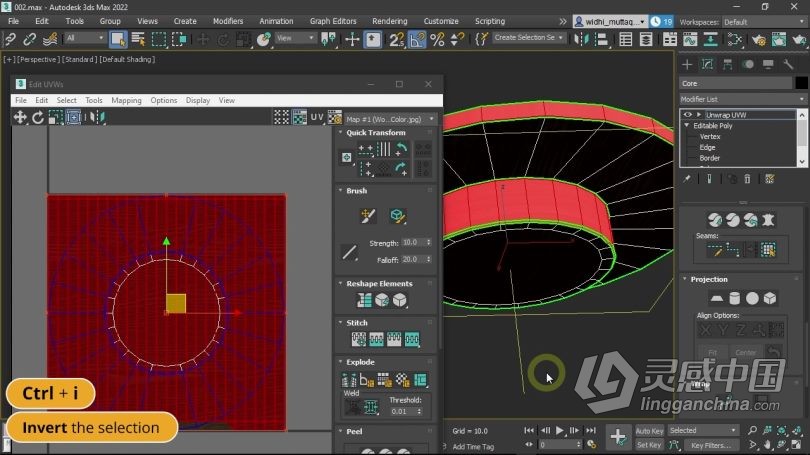Click Mirror icon in Edit UVWs toolbar

[97, 117]
